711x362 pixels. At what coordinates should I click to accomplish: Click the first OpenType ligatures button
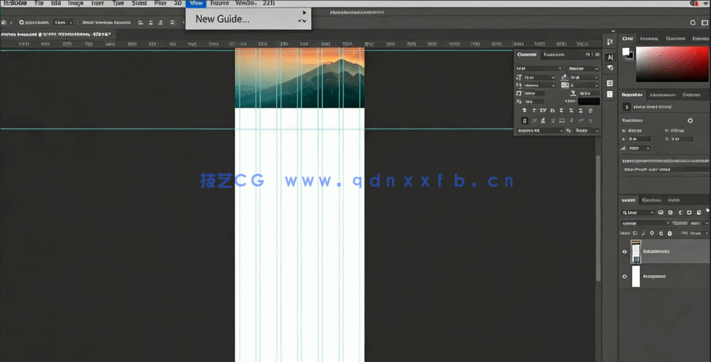point(525,121)
